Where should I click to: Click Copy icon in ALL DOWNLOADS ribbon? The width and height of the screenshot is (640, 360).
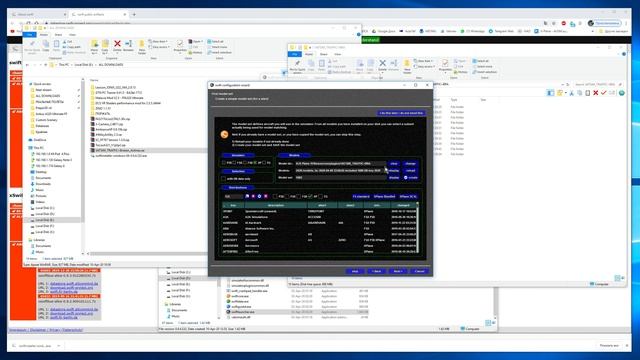tap(46, 44)
